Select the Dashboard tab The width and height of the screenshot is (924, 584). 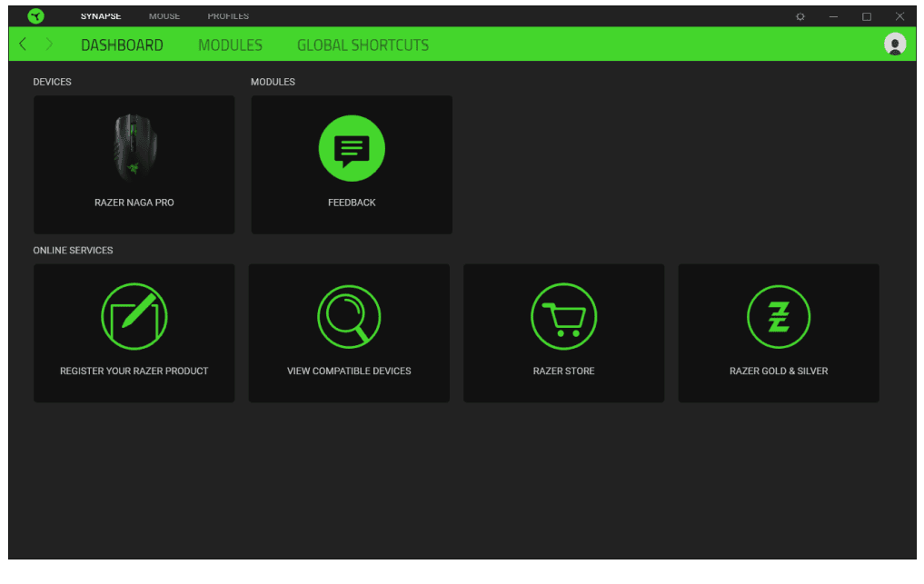point(122,45)
